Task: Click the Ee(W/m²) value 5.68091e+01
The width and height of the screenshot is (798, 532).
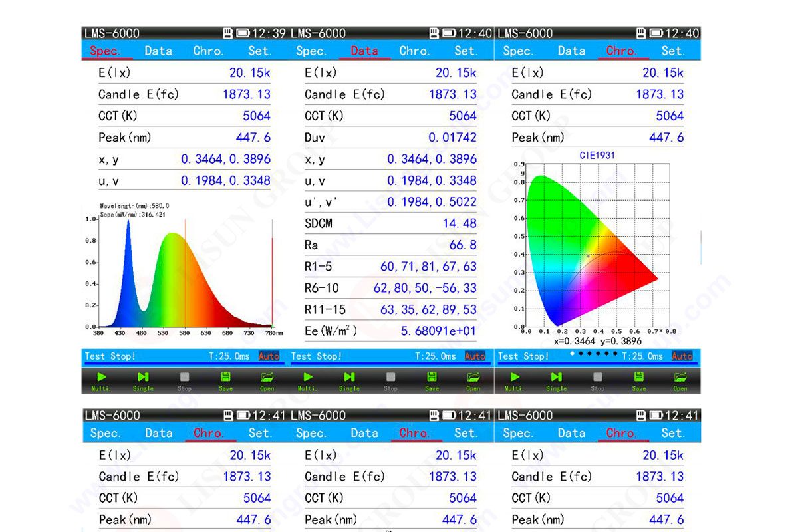Action: (x=439, y=331)
